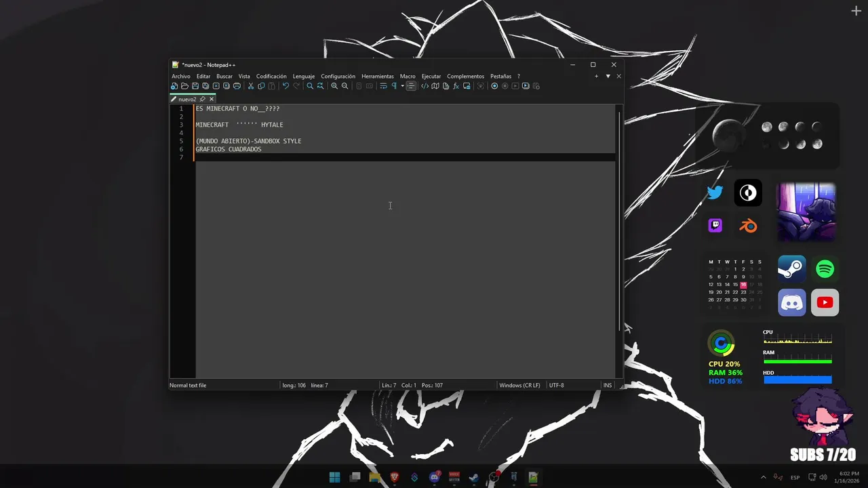The image size is (868, 488).
Task: Open Document List toolbar icon
Action: coord(446,86)
